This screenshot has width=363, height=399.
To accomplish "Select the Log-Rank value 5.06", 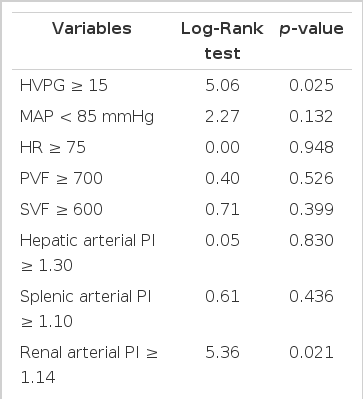I will pyautogui.click(x=222, y=85).
